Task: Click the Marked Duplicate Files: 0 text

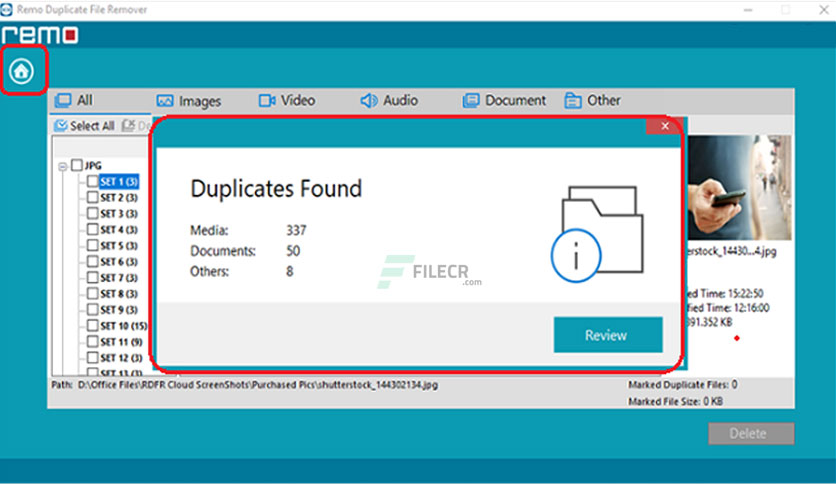Action: pyautogui.click(x=683, y=384)
